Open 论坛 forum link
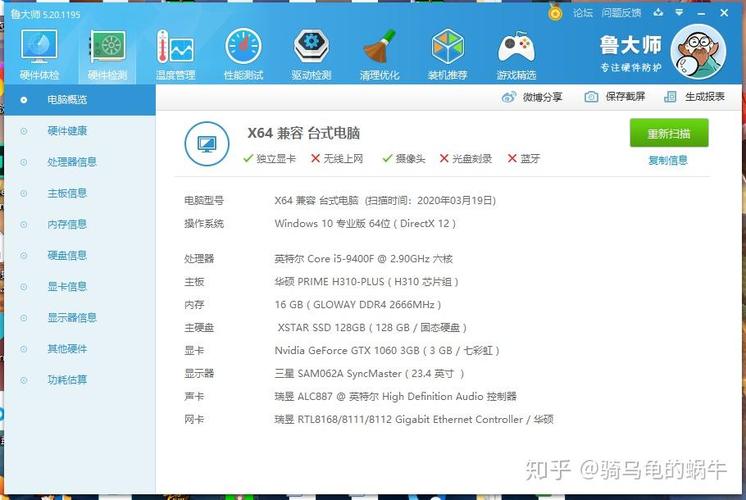The height and width of the screenshot is (500, 746). pyautogui.click(x=583, y=13)
